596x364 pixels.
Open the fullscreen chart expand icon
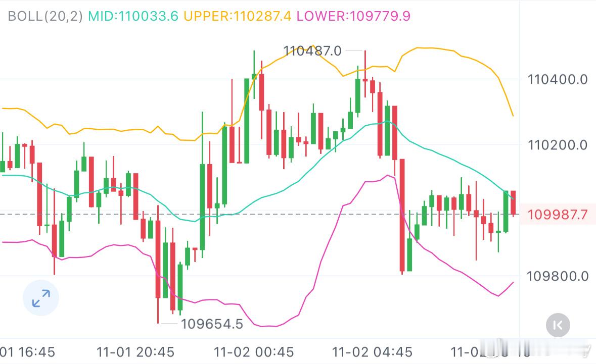41,298
